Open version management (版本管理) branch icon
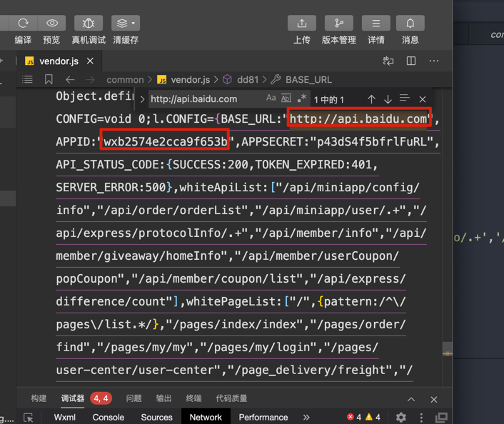 point(339,23)
